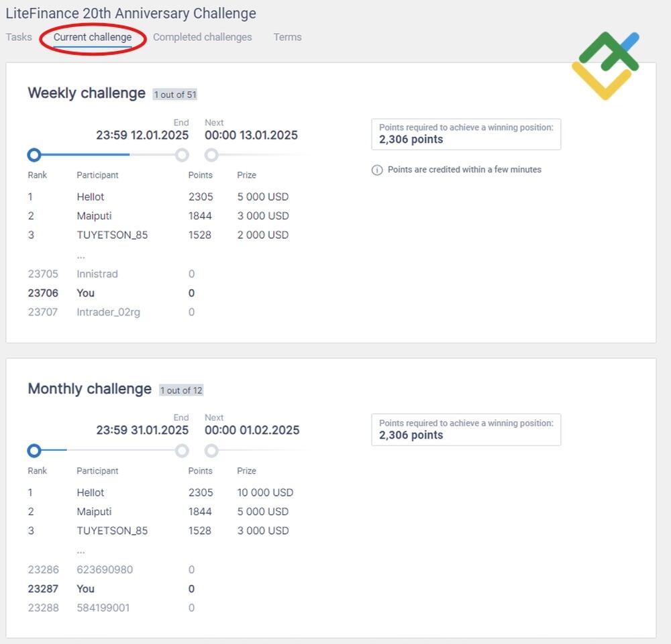Click monthly challenge Next timeline marker
The image size is (671, 644).
211,450
